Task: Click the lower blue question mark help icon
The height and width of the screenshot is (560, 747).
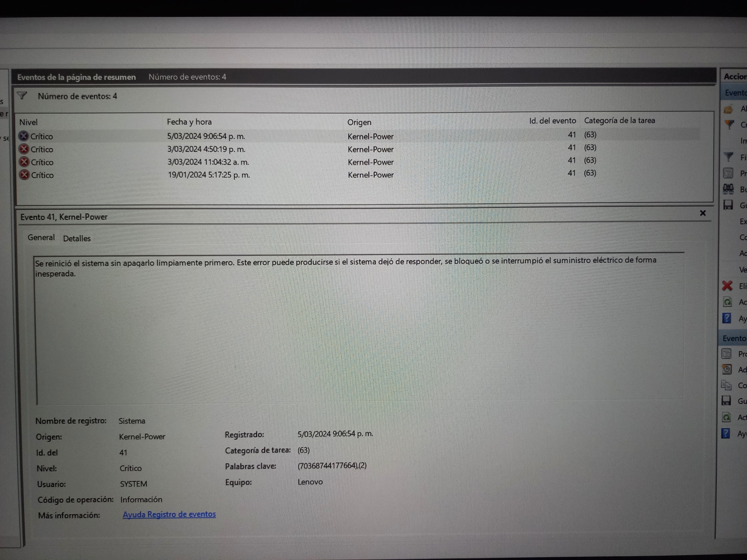Action: point(725,433)
